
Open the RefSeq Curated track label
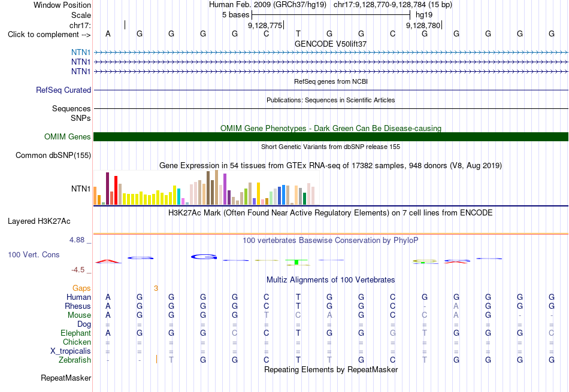pos(63,90)
